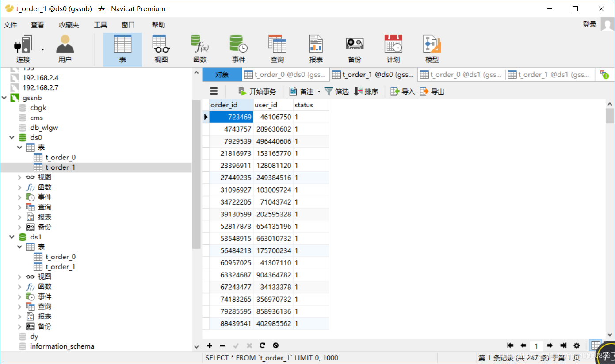This screenshot has width=615, height=364.
Task: Switch to t_order_1 @ds1 tab
Action: point(550,75)
